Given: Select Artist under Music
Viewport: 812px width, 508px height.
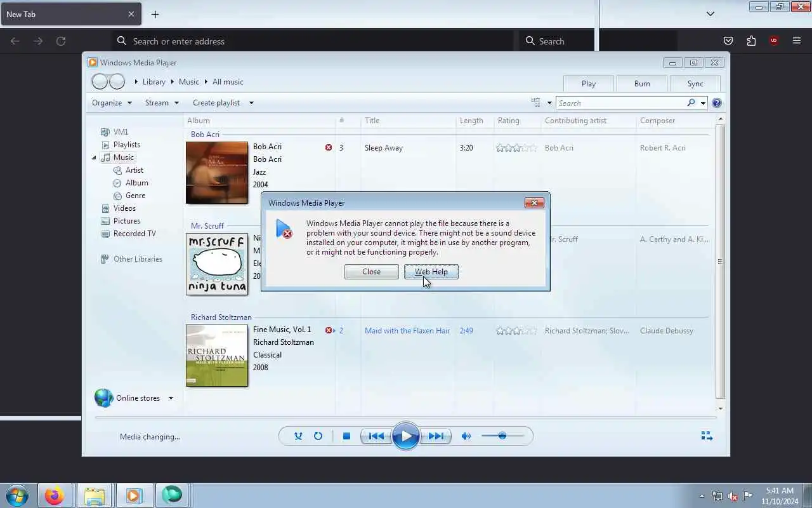Looking at the screenshot, I should (x=134, y=170).
